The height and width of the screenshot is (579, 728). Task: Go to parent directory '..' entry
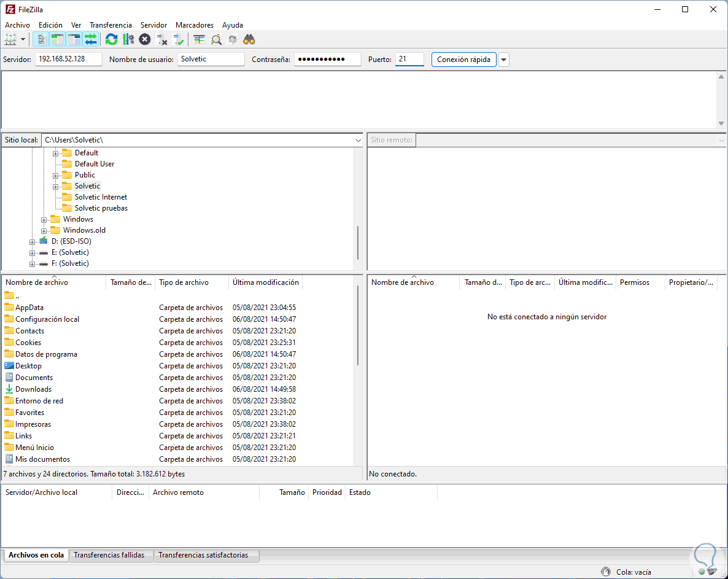tap(12, 295)
